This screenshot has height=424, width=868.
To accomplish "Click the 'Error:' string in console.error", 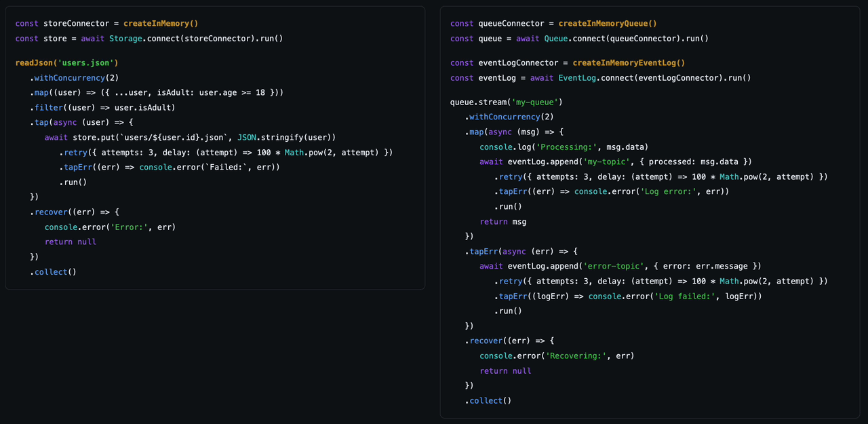I will point(129,227).
